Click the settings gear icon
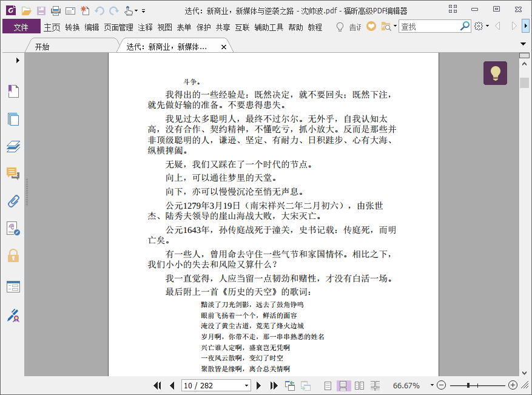Image resolution: width=532 pixels, height=395 pixels. coord(479,26)
